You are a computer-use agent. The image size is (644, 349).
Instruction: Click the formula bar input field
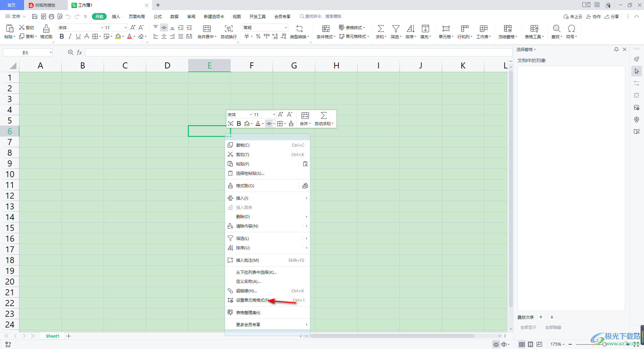click(x=299, y=52)
